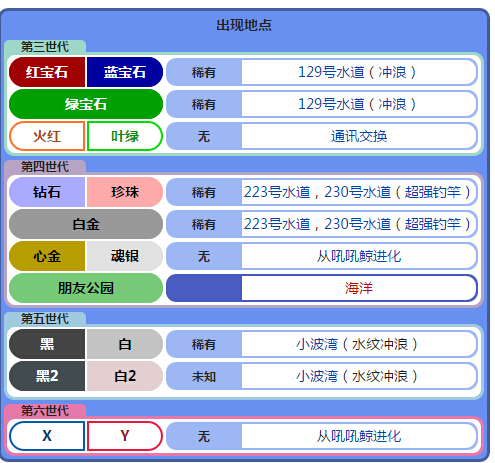Click the Y version link
The height and width of the screenshot is (463, 495).
125,436
